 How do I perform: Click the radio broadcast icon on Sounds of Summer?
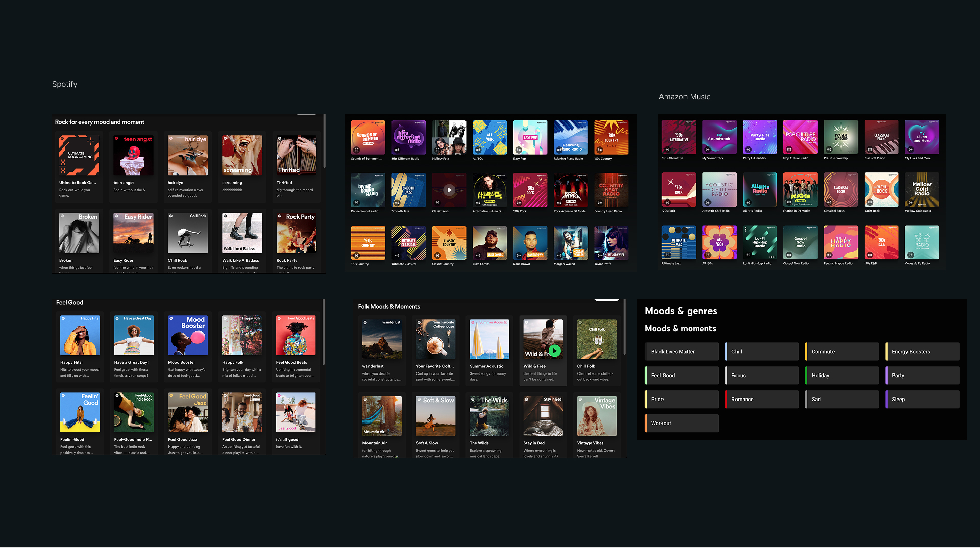356,150
